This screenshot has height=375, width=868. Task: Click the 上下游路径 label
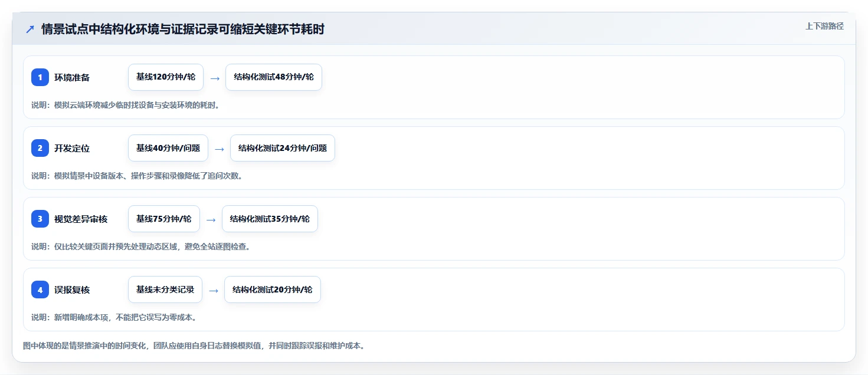(824, 26)
